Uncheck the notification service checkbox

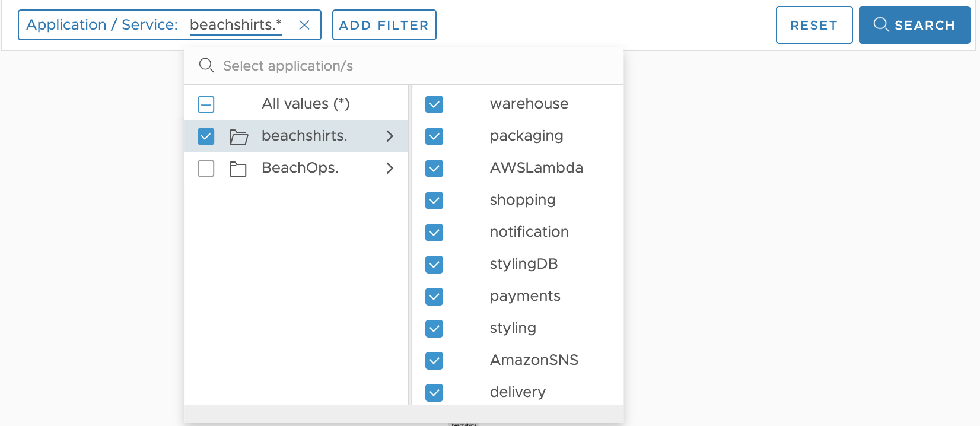pos(434,233)
